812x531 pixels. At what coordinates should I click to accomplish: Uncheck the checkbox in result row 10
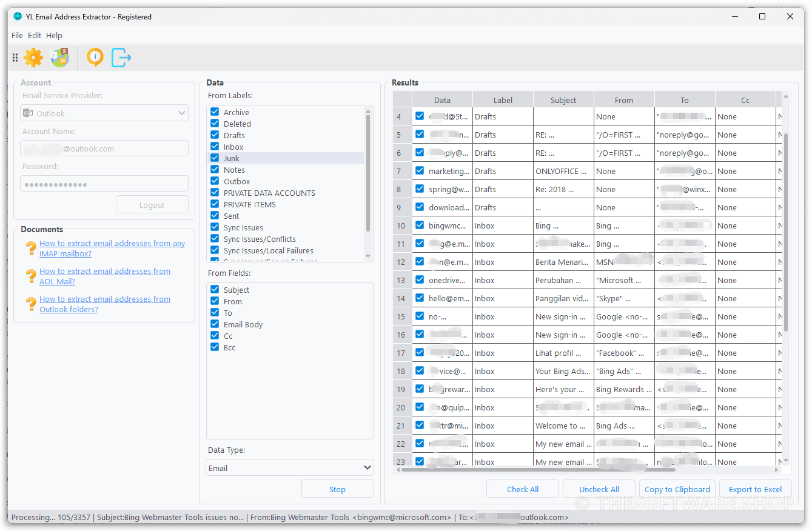[x=420, y=225]
